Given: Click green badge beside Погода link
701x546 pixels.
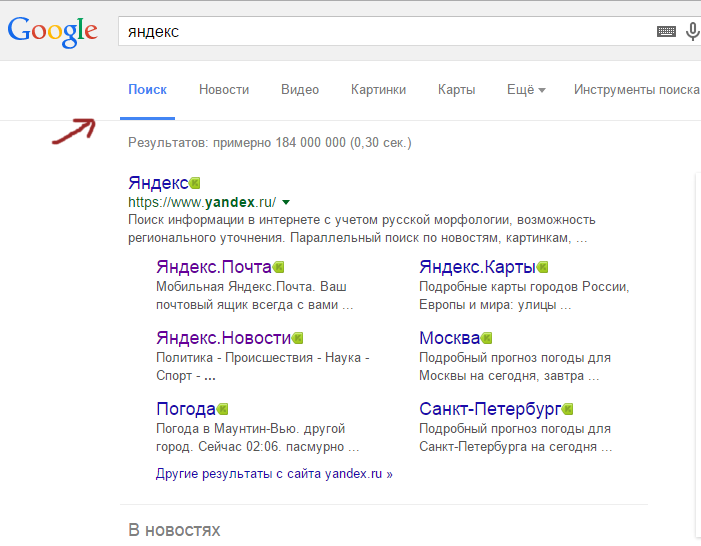Looking at the screenshot, I should point(223,409).
